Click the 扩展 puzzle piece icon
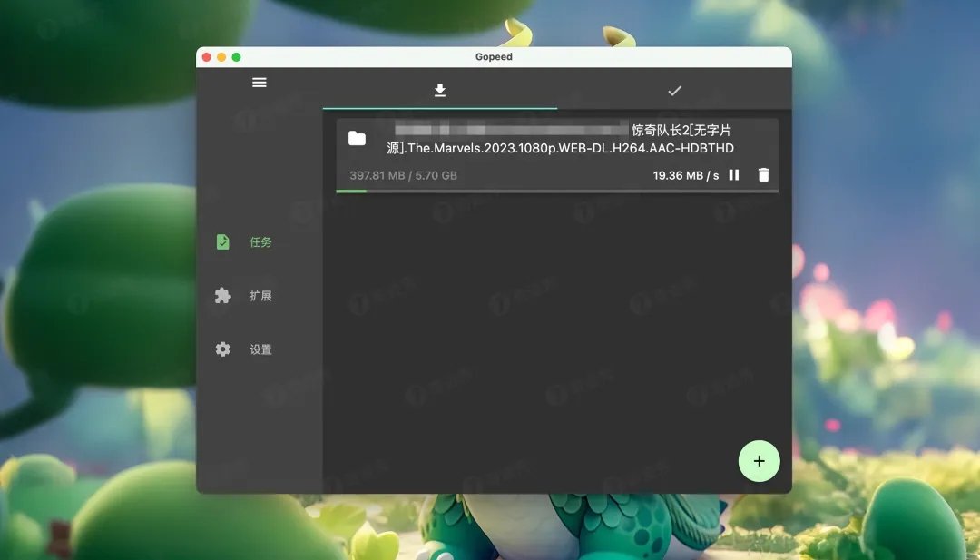The height and width of the screenshot is (560, 980). [223, 296]
